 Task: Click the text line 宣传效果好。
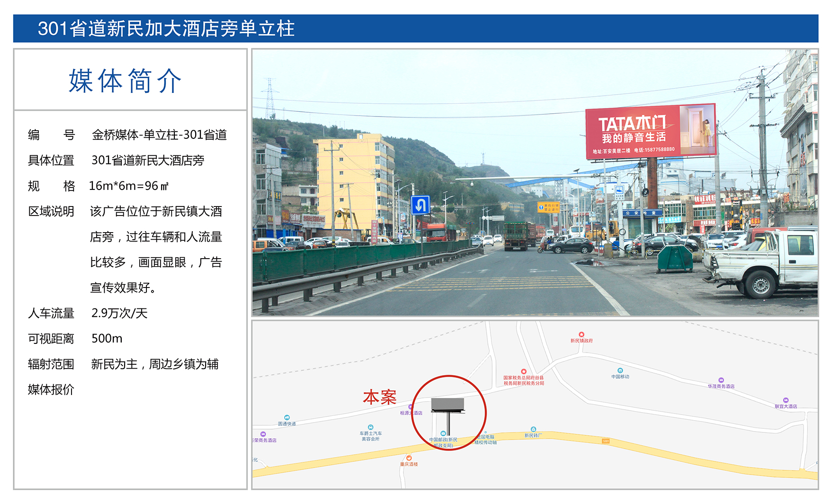[123, 288]
